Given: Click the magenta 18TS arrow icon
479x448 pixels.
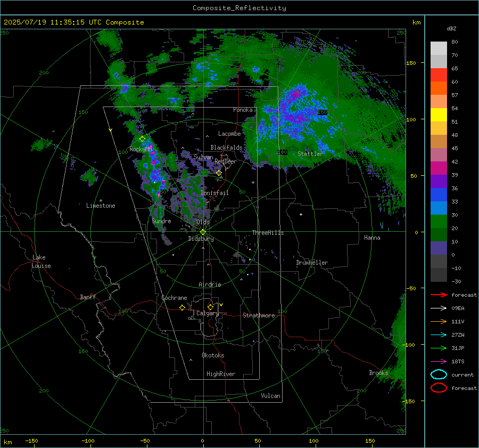Looking at the screenshot, I should coord(439,361).
